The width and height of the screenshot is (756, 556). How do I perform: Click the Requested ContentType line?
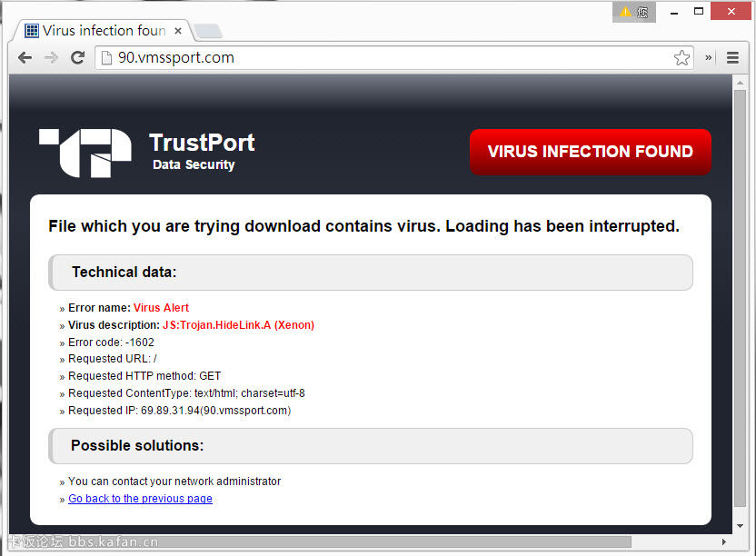pos(186,393)
